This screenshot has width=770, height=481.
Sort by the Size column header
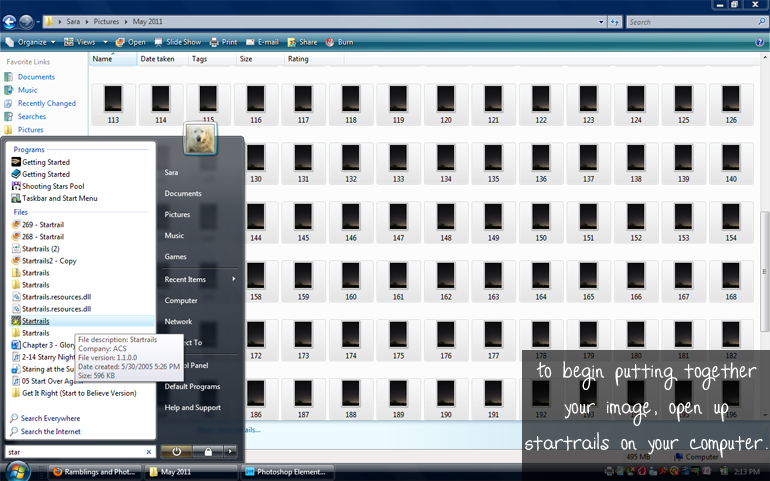(x=260, y=59)
